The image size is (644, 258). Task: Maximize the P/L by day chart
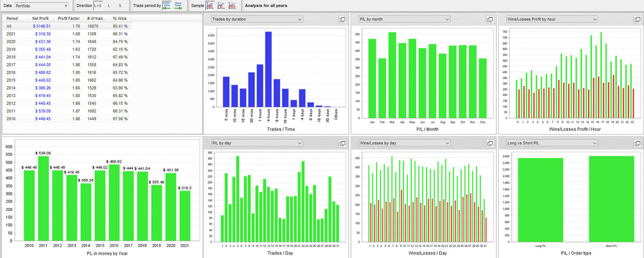coord(342,143)
